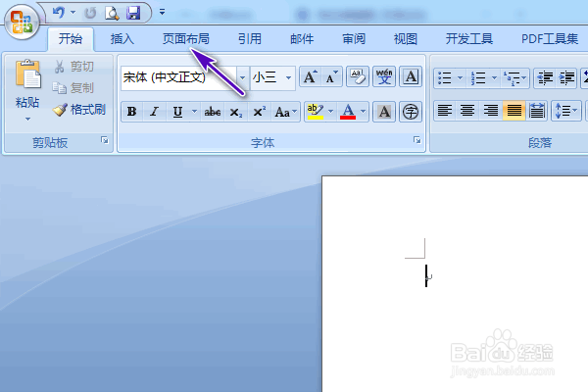Click the Grow Font icon
The image size is (588, 392).
pos(310,76)
